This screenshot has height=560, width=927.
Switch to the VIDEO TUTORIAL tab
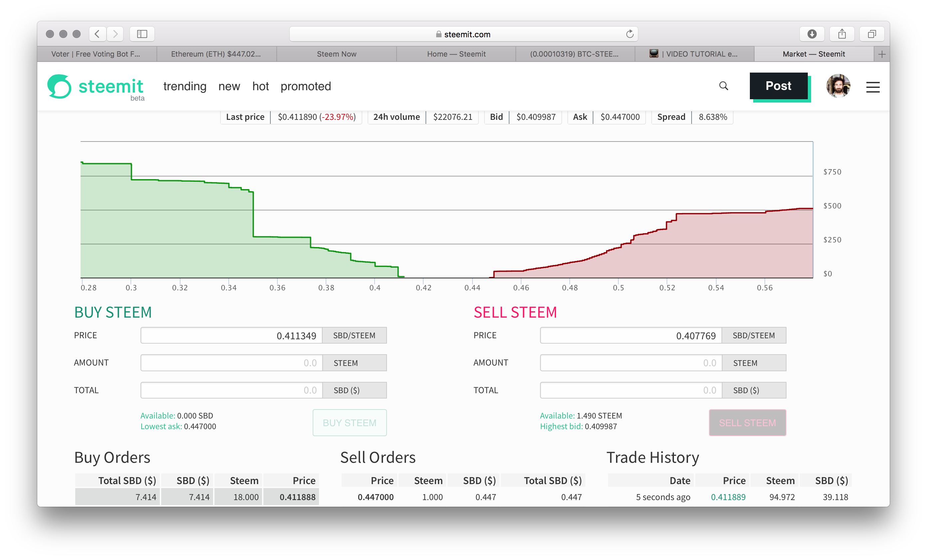pyautogui.click(x=695, y=54)
